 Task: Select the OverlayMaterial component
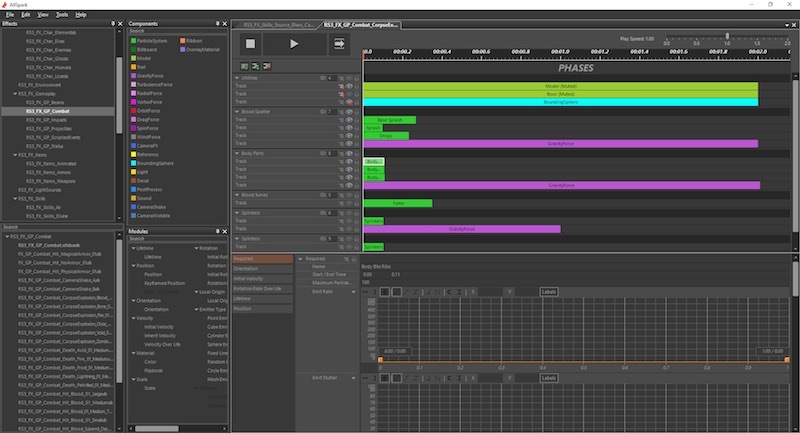[200, 49]
